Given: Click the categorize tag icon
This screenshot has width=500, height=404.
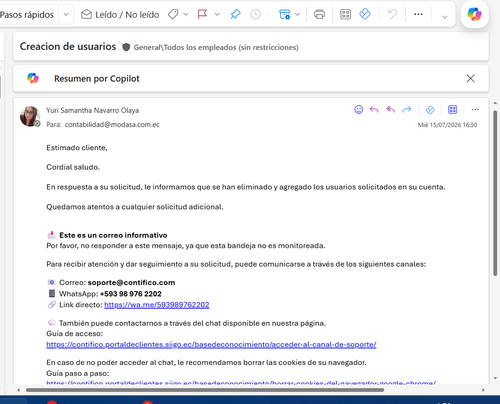Looking at the screenshot, I should coord(173,14).
